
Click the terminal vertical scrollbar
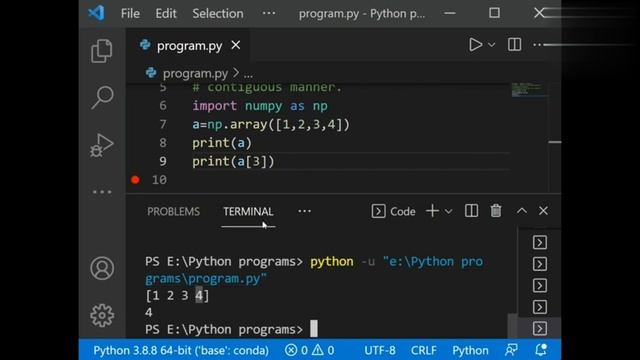pyautogui.click(x=512, y=325)
